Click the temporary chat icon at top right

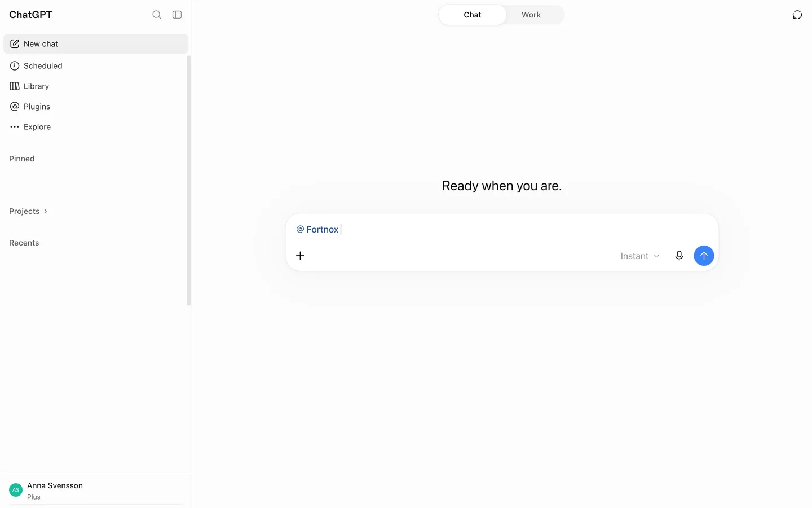[797, 15]
